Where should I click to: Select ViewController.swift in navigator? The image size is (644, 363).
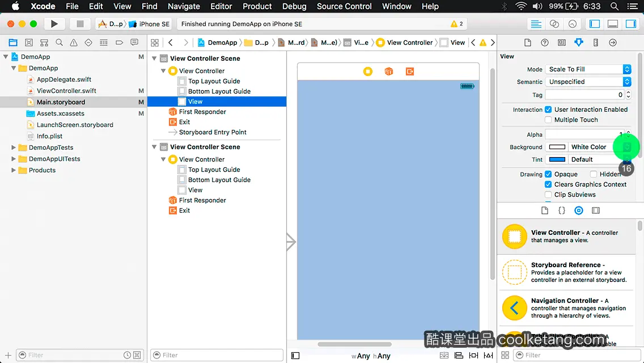(x=66, y=90)
